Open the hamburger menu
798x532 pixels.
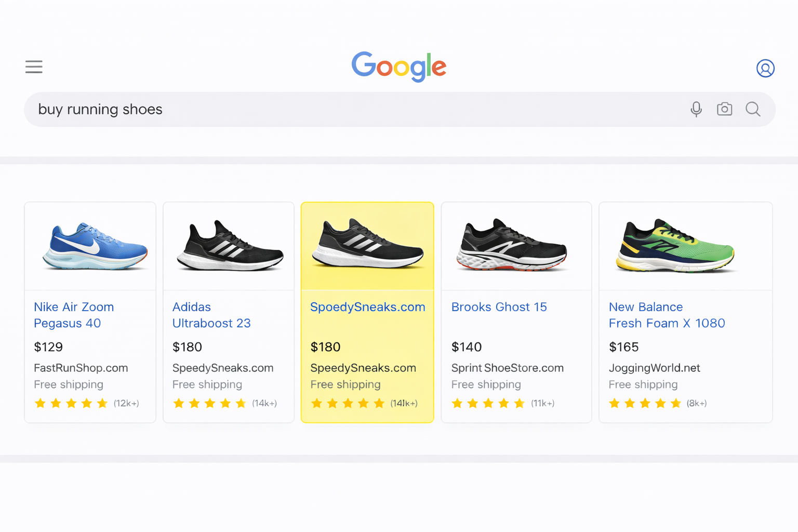tap(34, 67)
